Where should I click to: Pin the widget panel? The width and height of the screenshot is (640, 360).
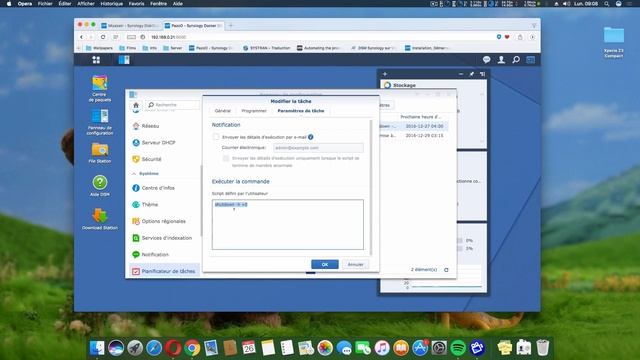(x=471, y=74)
